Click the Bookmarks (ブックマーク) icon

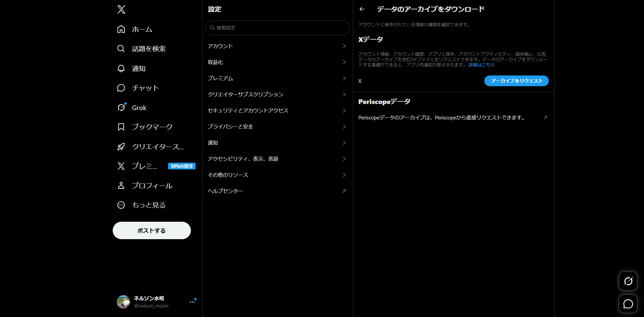click(121, 127)
